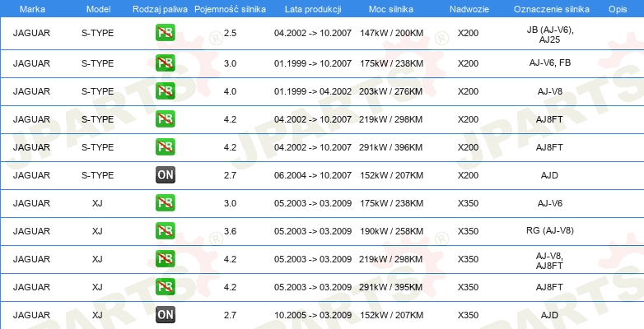This screenshot has height=329, width=644.
Task: Click power 175kW / 238KM in XJ row
Action: pos(391,203)
